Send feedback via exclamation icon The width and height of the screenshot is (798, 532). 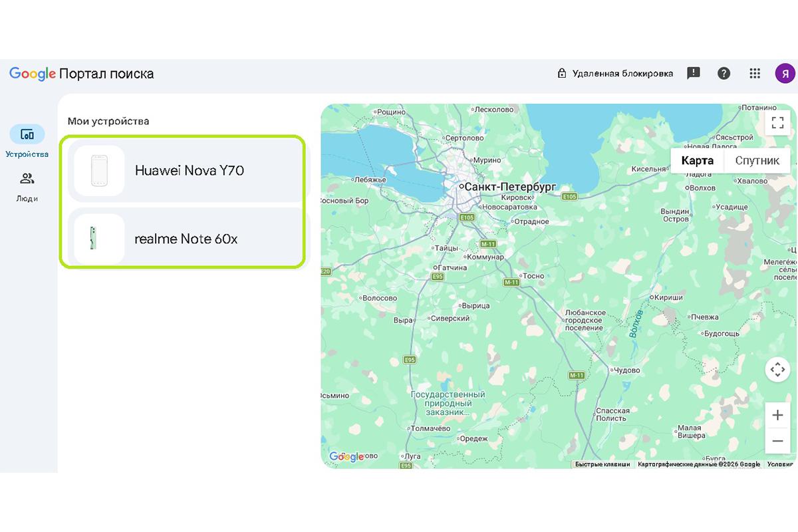(x=694, y=73)
